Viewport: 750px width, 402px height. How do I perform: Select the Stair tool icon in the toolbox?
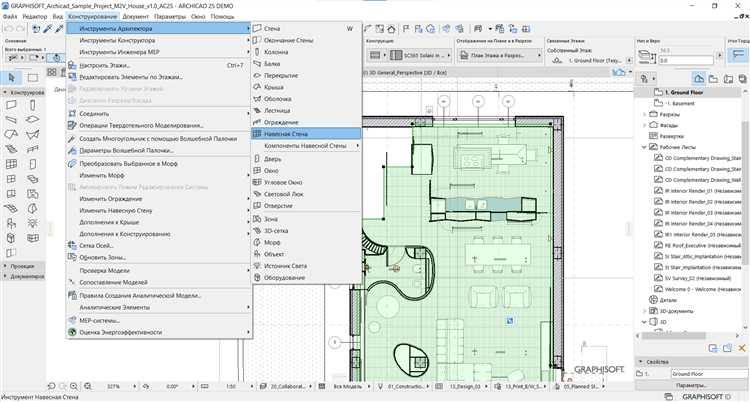coord(11,149)
